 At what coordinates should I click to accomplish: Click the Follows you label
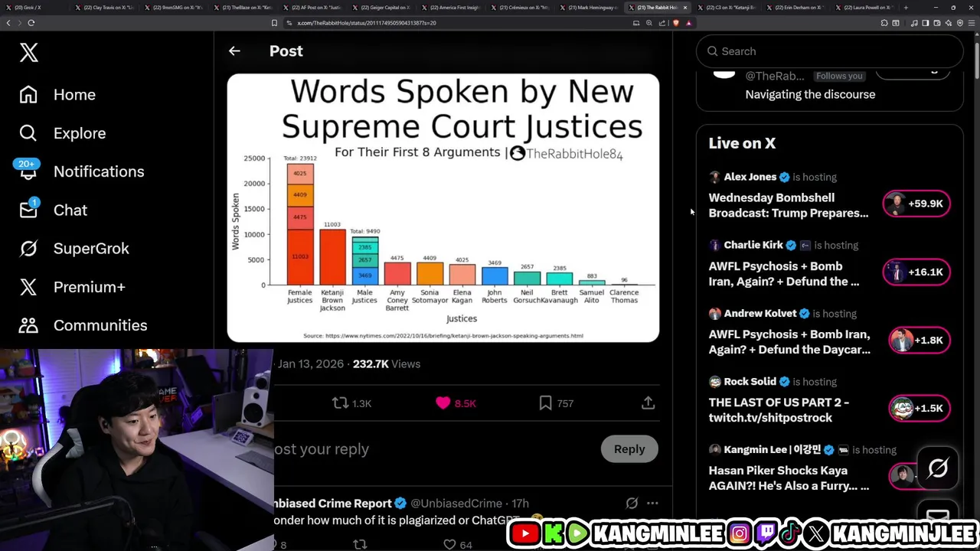(839, 76)
